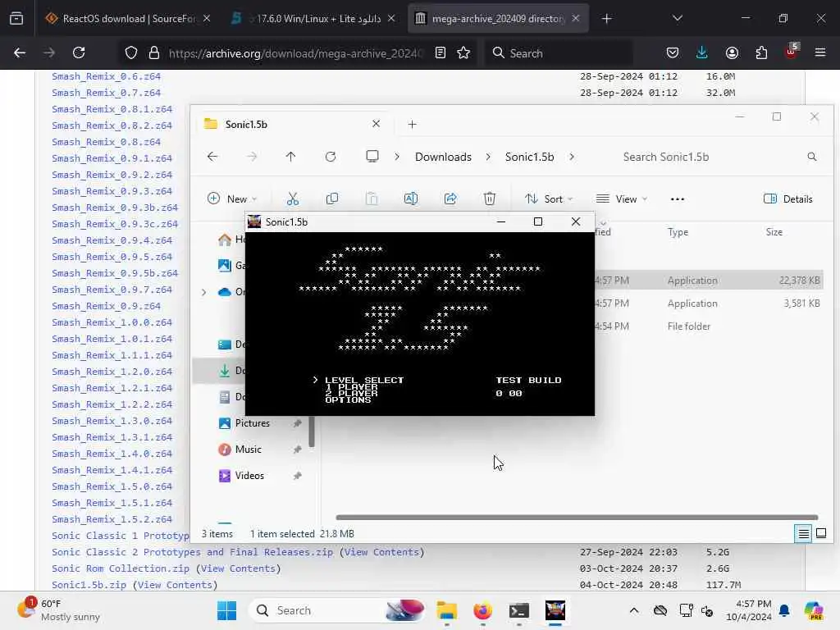Expand the OneDrive tree item arrow

pos(203,292)
